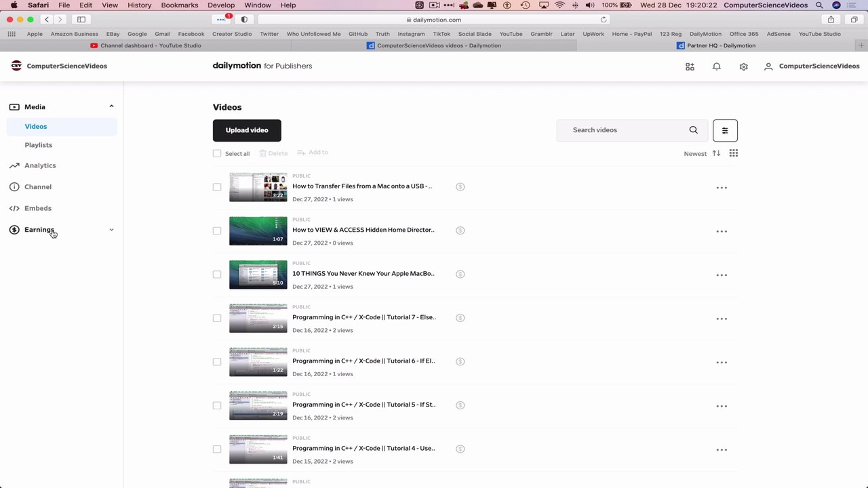Open more options for 10 THINGS video

(x=722, y=275)
